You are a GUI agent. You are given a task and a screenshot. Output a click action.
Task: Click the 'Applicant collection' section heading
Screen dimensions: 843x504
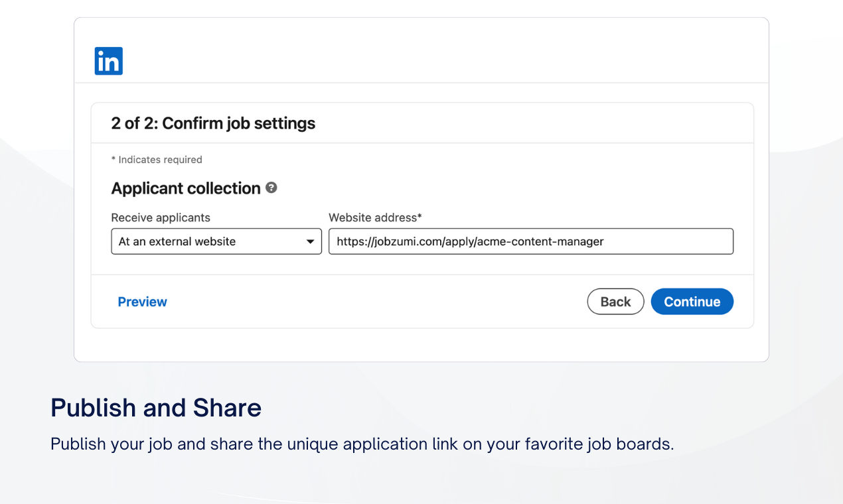(186, 188)
